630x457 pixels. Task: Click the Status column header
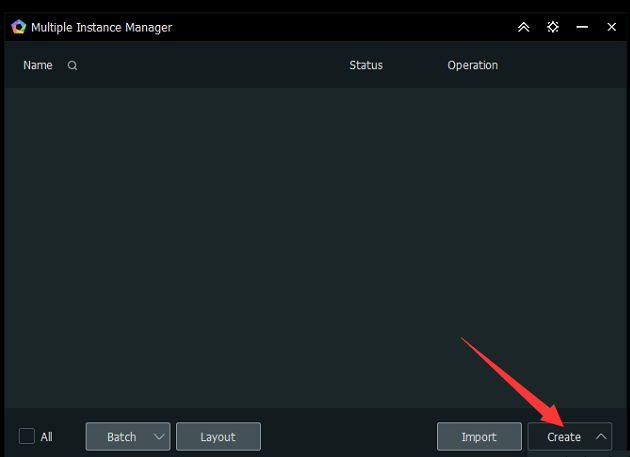click(x=366, y=66)
